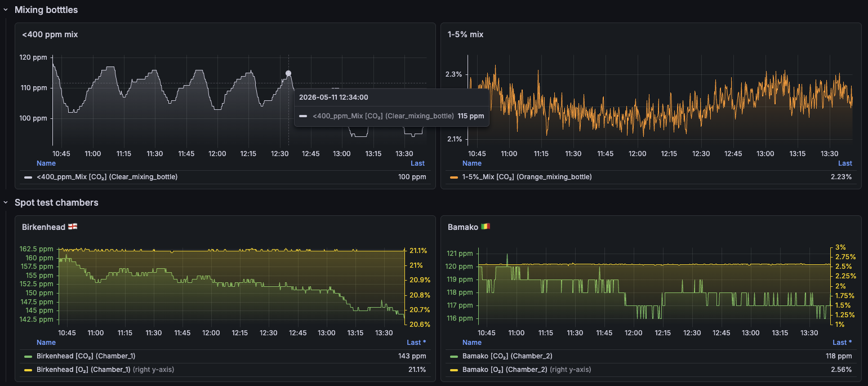Sort Bamako legend by Last *
The height and width of the screenshot is (386, 868).
842,343
